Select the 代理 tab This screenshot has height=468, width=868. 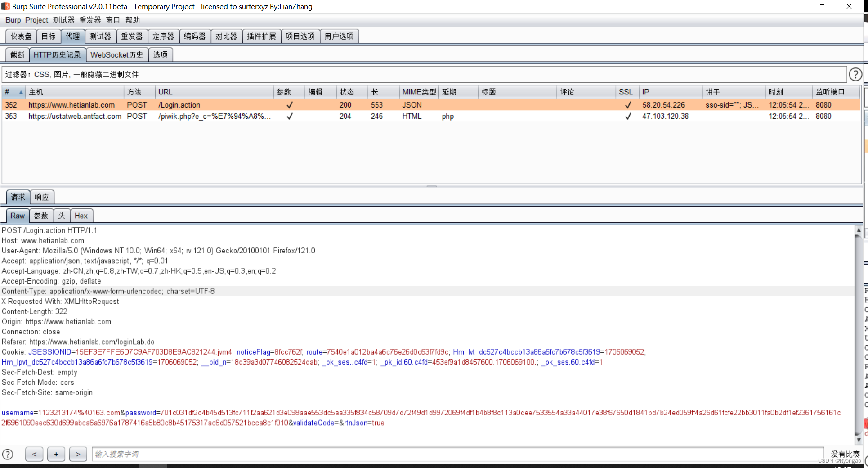coord(73,36)
